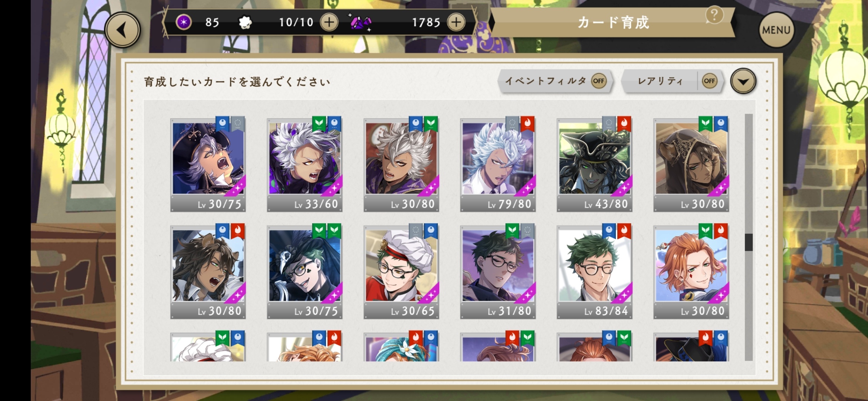The image size is (868, 401).
Task: Choose the Lv 33/60 card
Action: click(305, 164)
